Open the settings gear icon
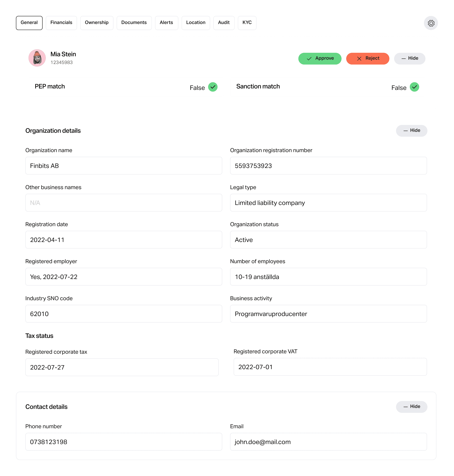 click(431, 23)
